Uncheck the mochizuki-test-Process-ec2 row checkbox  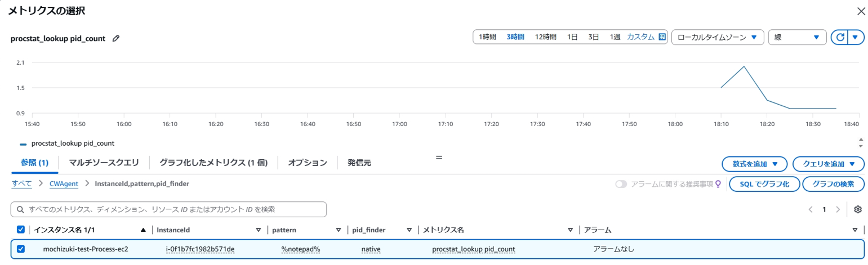[x=21, y=249]
